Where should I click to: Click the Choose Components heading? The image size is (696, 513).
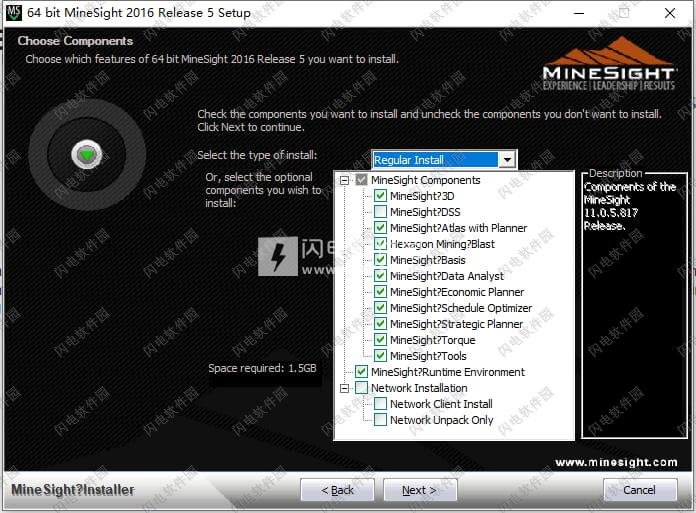pos(75,40)
